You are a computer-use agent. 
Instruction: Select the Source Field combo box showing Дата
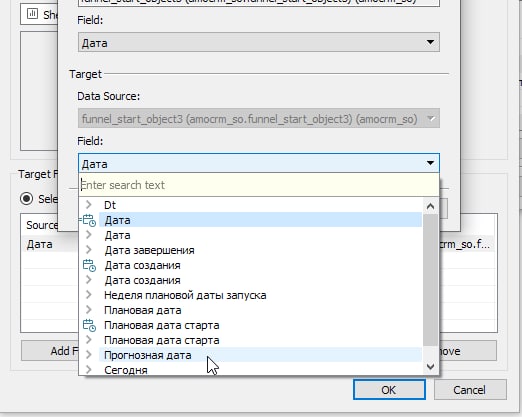click(259, 42)
